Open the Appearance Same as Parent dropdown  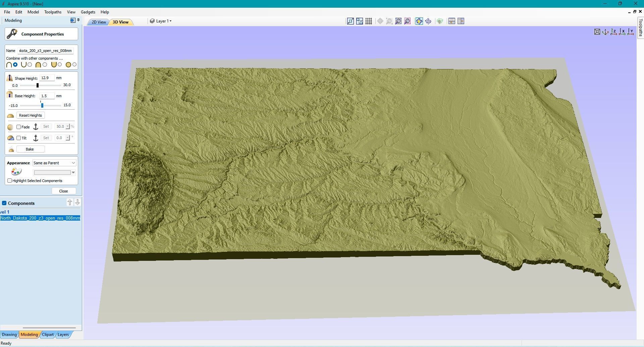[54, 163]
